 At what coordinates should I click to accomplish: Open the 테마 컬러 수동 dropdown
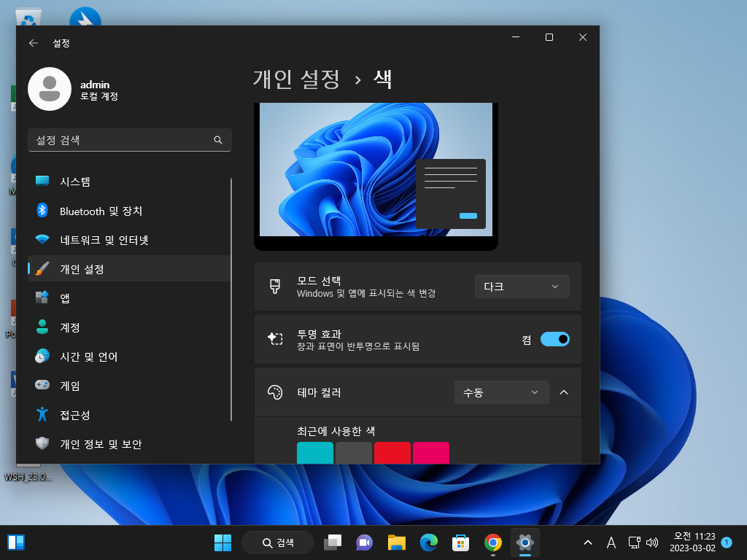click(x=502, y=392)
